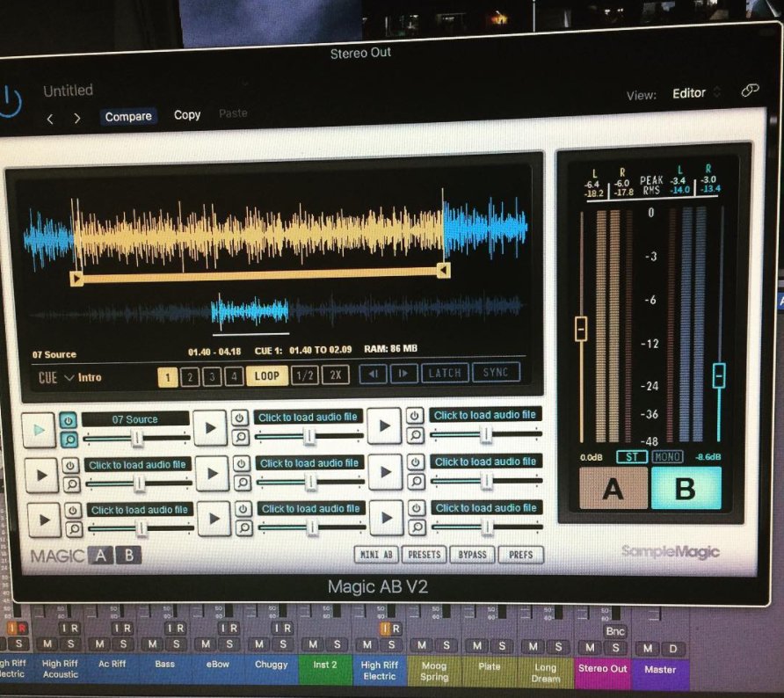Play the middle-row right slot
Viewport: 784px width, 698px height.
[385, 471]
